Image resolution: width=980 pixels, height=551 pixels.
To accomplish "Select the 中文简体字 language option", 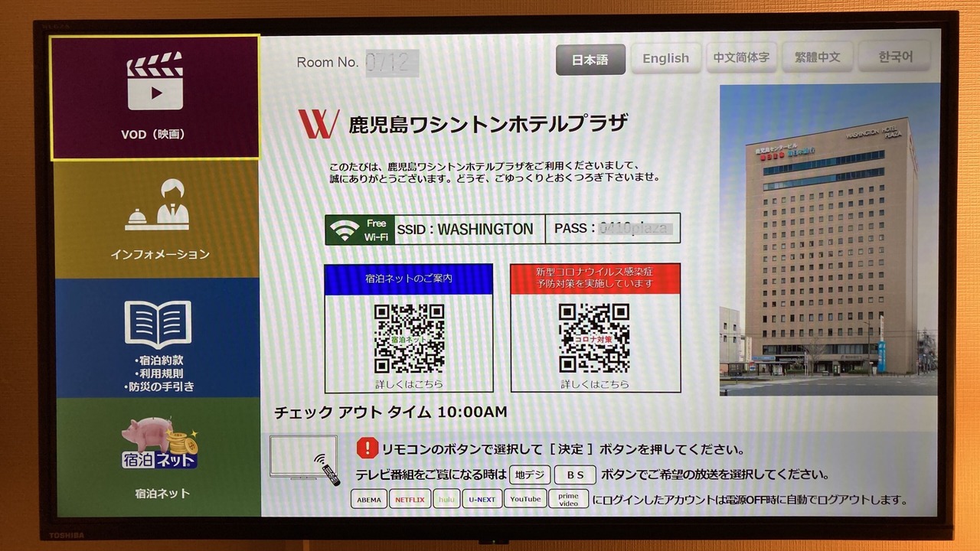I will click(741, 57).
